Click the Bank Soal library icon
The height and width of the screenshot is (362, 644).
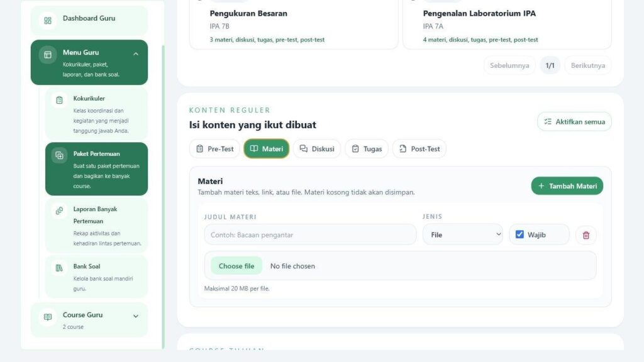[59, 268]
